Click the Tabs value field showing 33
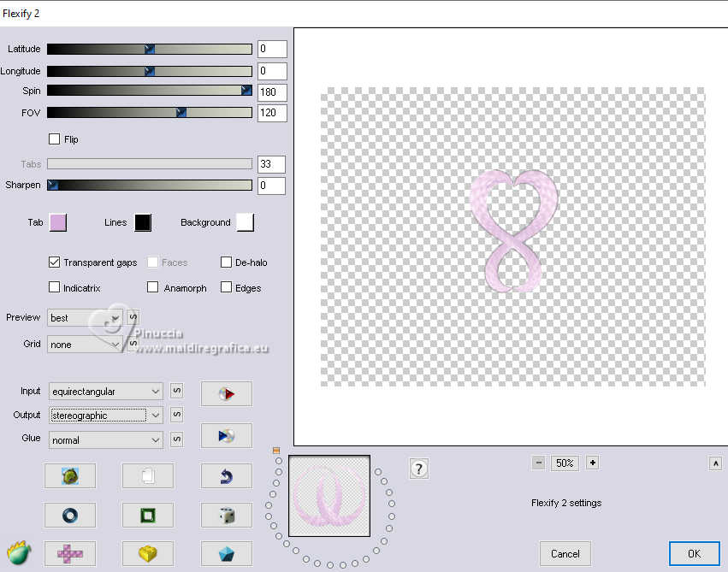 [x=271, y=164]
